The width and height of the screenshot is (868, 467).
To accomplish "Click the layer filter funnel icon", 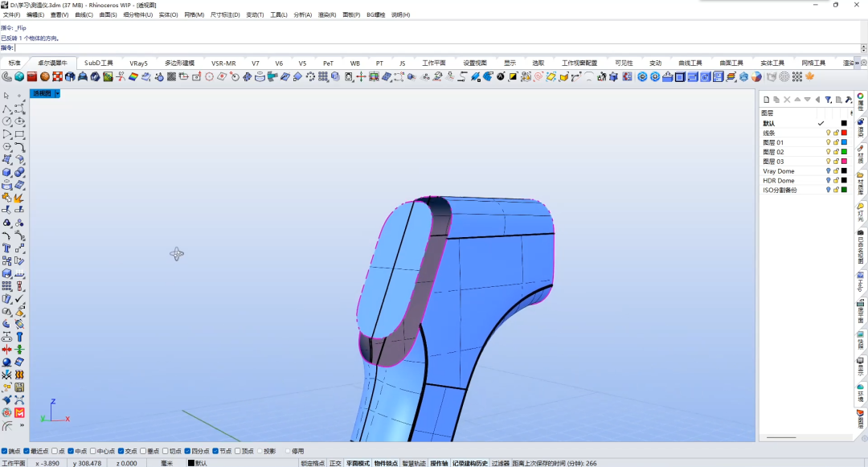I will [828, 100].
